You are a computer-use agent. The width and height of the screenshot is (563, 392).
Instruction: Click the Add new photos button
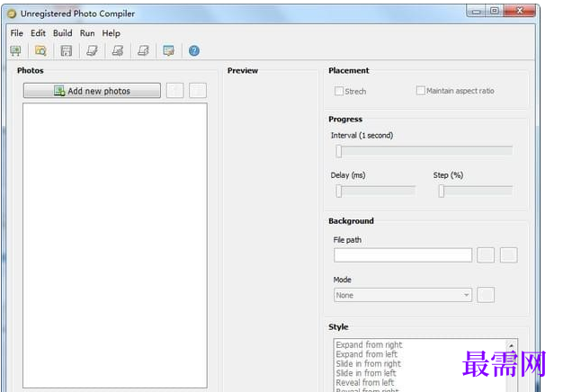(x=92, y=91)
